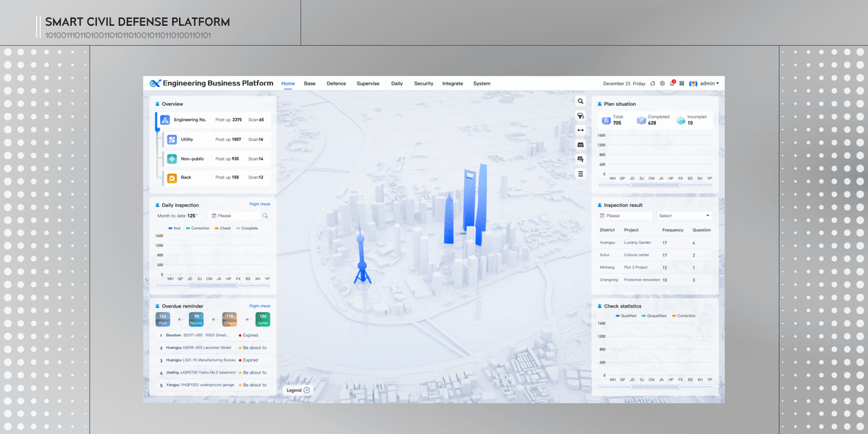Image resolution: width=868 pixels, height=434 pixels.
Task: Click Flight check link in Overdue reminder
Action: 260,306
